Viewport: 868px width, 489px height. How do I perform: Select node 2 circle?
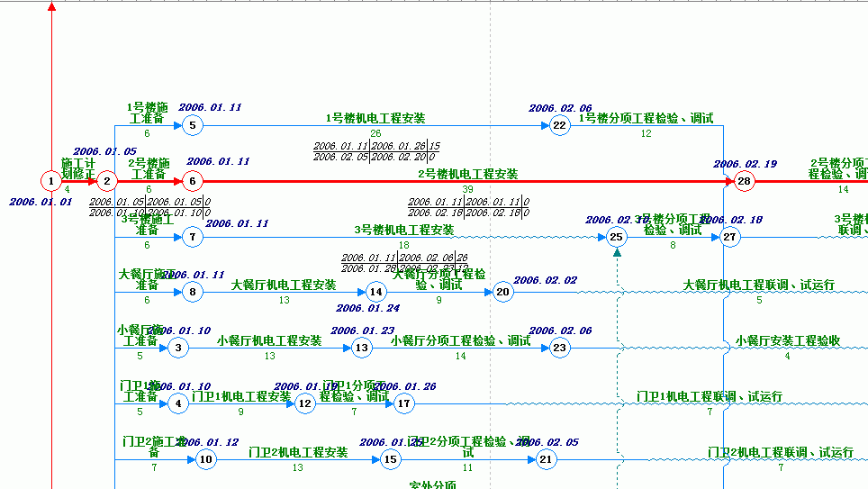point(107,181)
